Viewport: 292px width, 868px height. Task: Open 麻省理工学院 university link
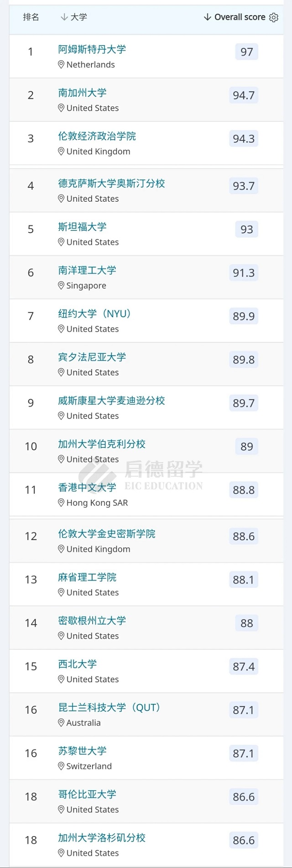(x=87, y=577)
